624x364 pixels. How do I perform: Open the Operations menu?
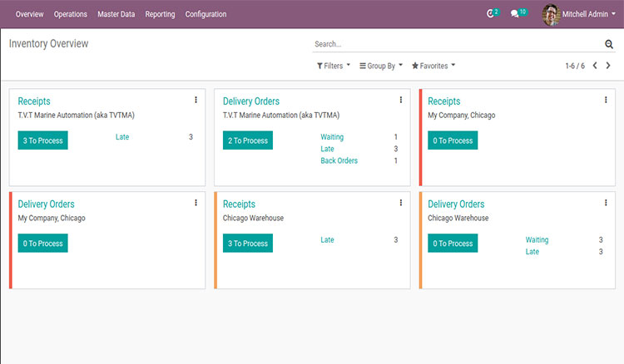70,14
